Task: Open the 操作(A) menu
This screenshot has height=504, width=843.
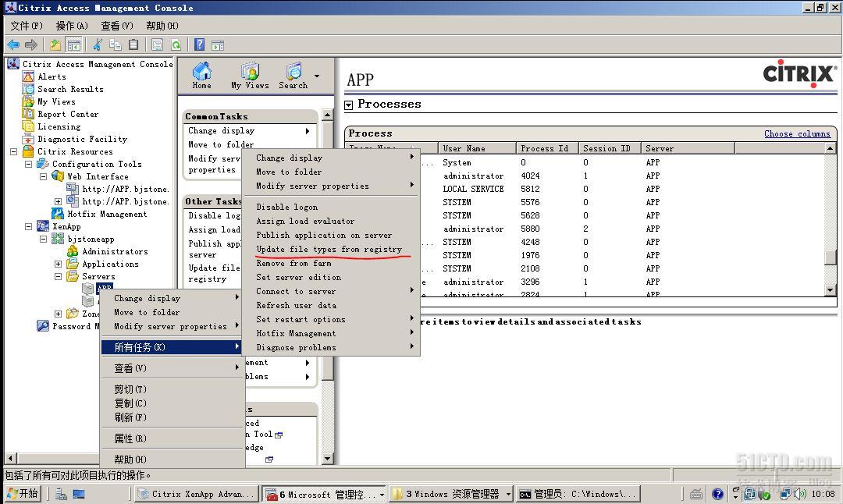Action: pos(72,26)
